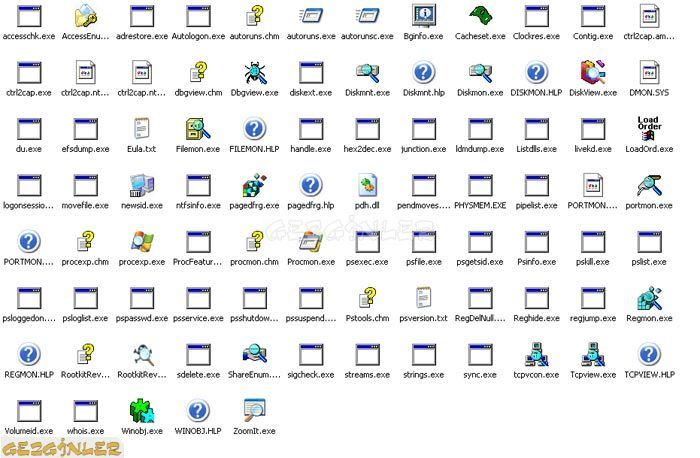Select the AccessEnum folder-key icon
Screen dimensions: 700x458
tap(85, 16)
